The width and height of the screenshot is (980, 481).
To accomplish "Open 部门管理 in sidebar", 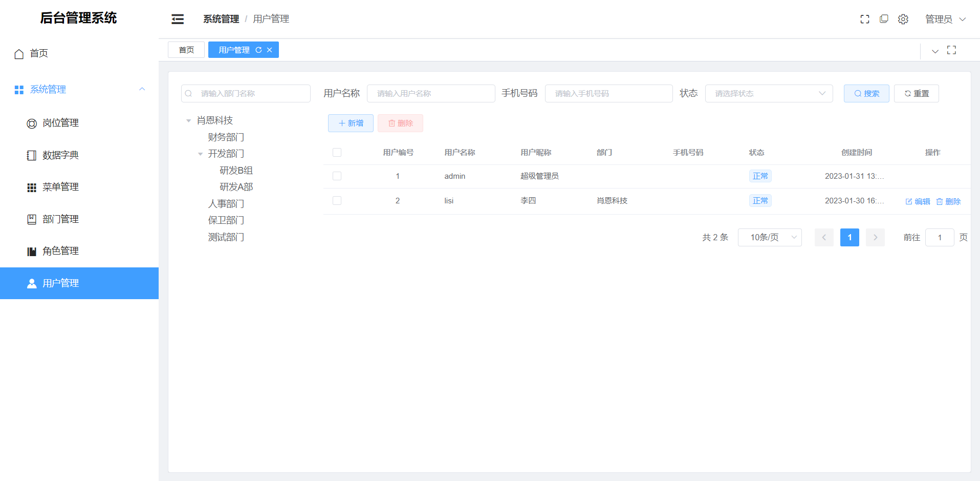I will pos(79,219).
